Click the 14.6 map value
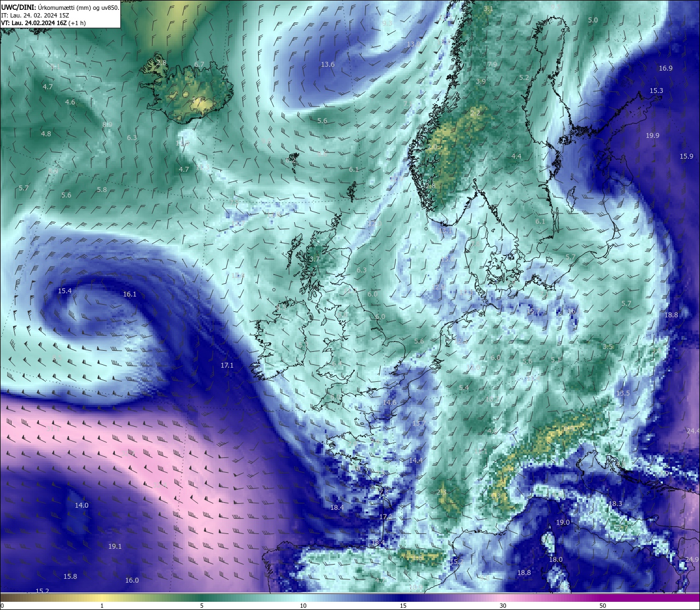700x610 pixels. (x=390, y=403)
